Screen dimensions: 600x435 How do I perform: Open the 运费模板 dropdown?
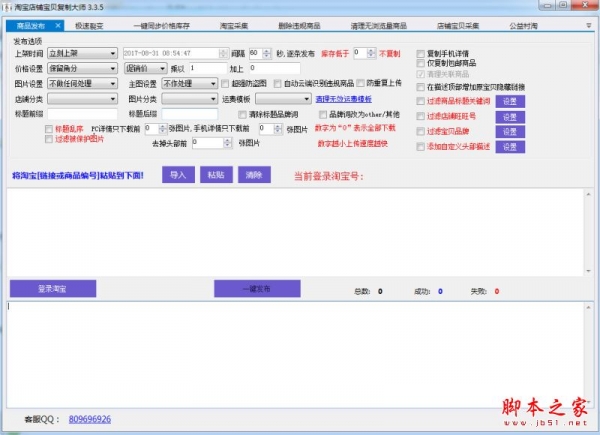(283, 99)
